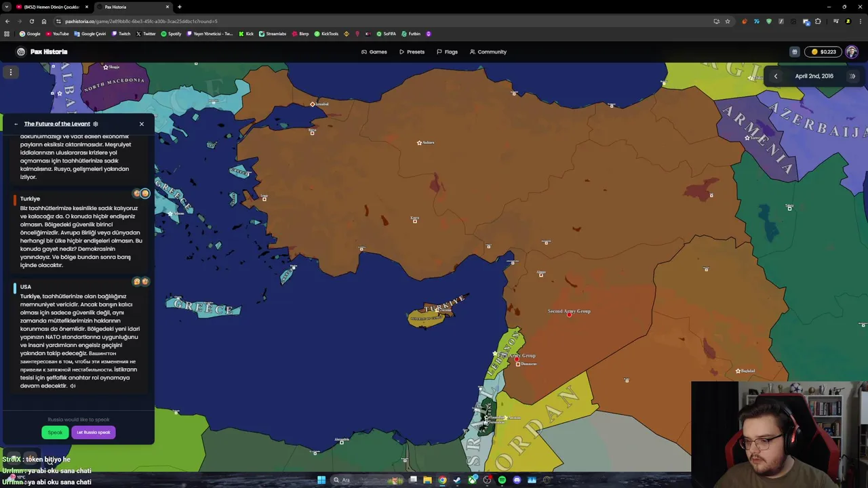Screen dimensions: 868x488
Task: Open the user profile avatar
Action: click(x=852, y=52)
